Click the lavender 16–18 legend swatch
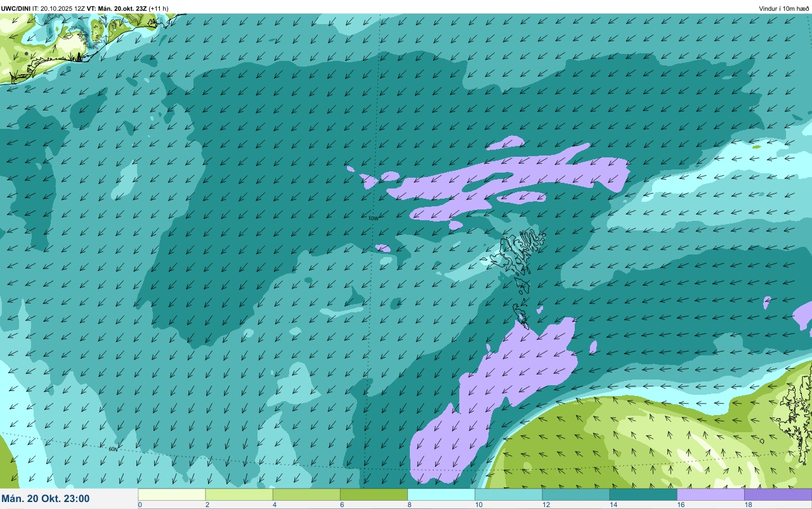This screenshot has width=812, height=509. pos(710,494)
